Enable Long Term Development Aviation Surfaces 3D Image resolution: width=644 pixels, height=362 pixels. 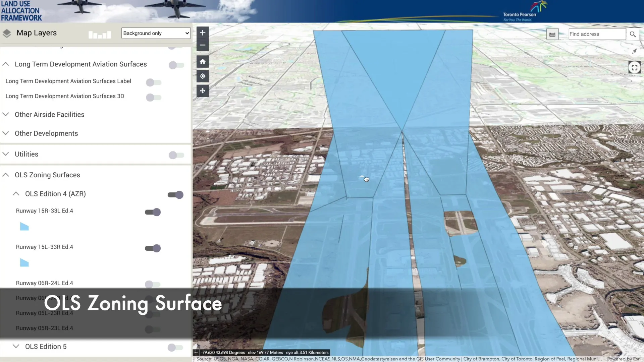154,98
